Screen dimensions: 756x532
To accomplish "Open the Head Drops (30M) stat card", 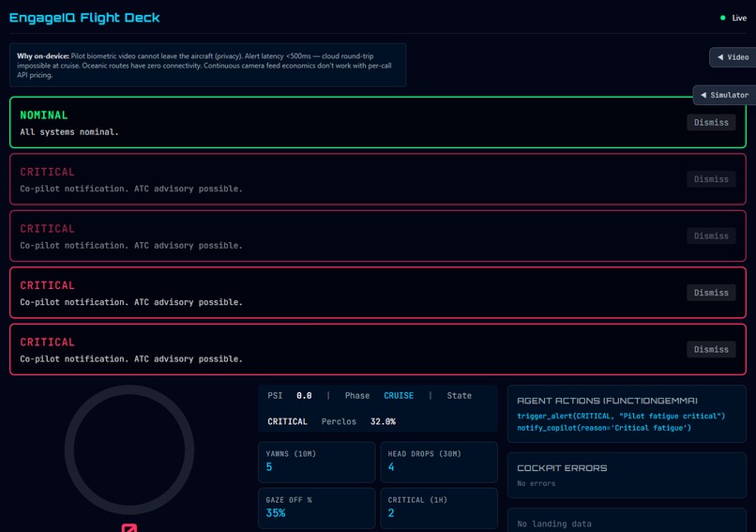I will click(x=439, y=462).
